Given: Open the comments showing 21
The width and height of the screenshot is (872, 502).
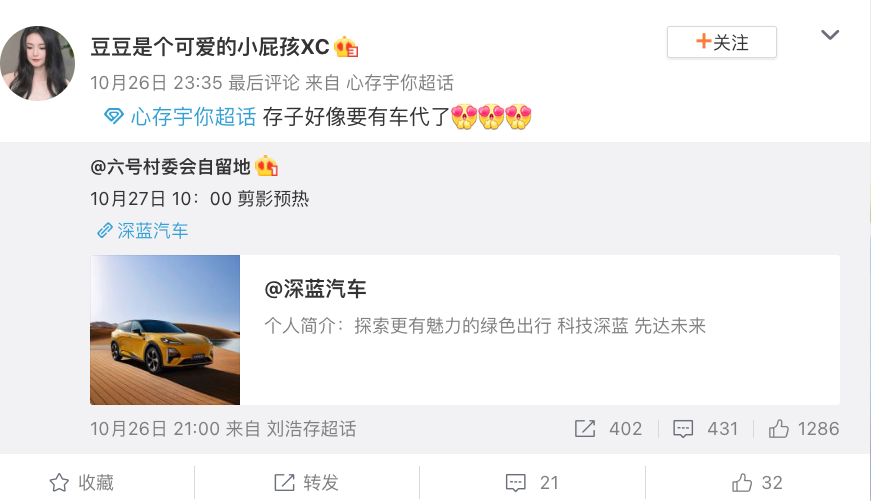Looking at the screenshot, I should (532, 483).
